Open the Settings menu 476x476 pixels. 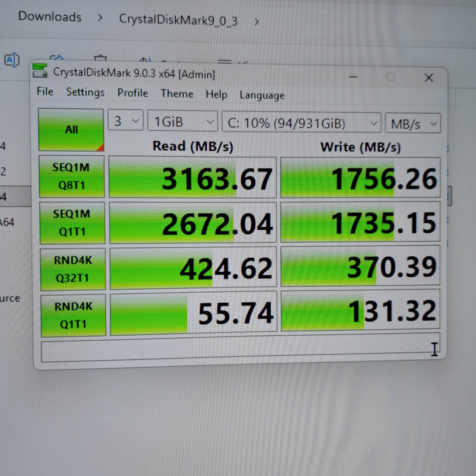[x=85, y=93]
